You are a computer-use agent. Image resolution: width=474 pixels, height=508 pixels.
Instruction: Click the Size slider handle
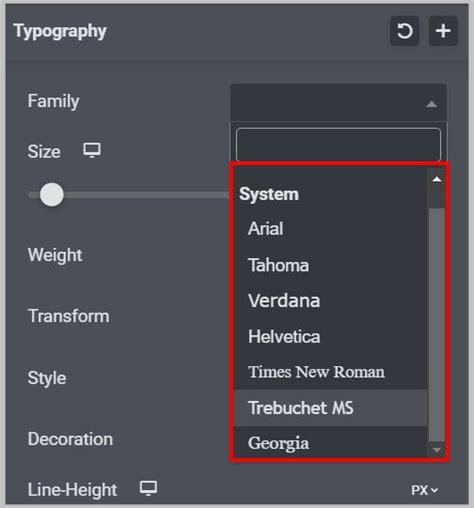(52, 195)
